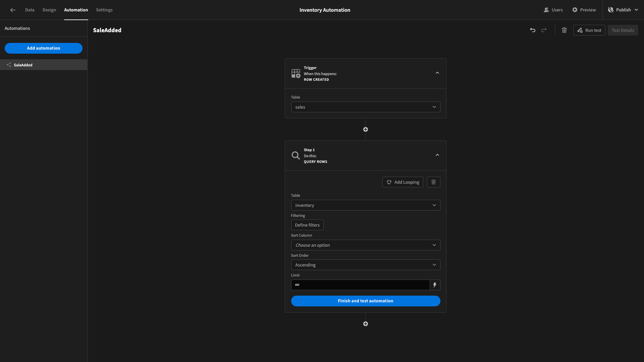Click the Define filters button
The width and height of the screenshot is (644, 362).
(x=307, y=225)
